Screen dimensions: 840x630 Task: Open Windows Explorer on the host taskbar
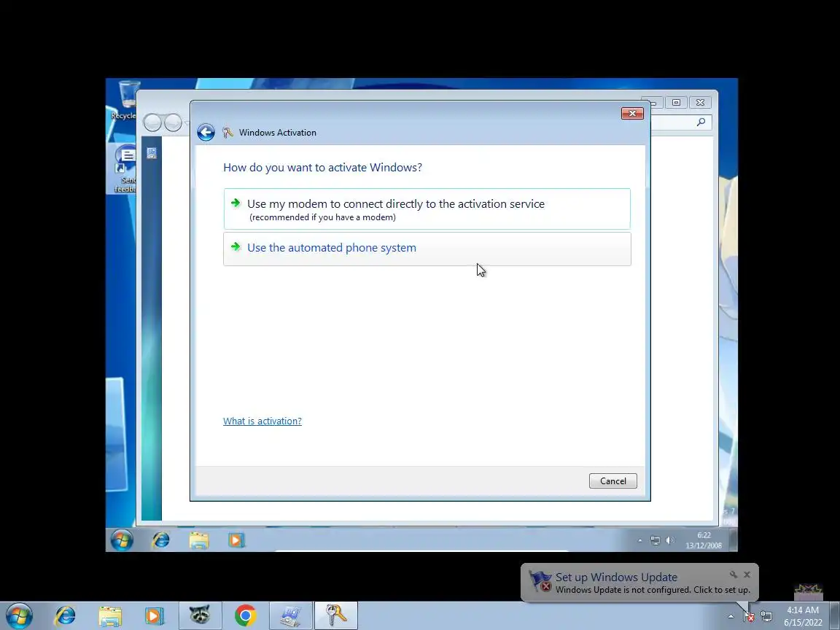[110, 615]
